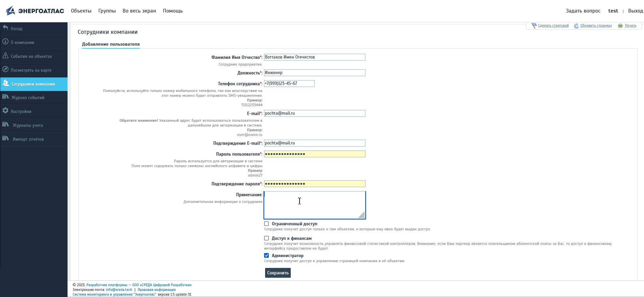The height and width of the screenshot is (297, 644).
Task: Click the refresh icon beside Обновить страницу
Action: point(576,26)
